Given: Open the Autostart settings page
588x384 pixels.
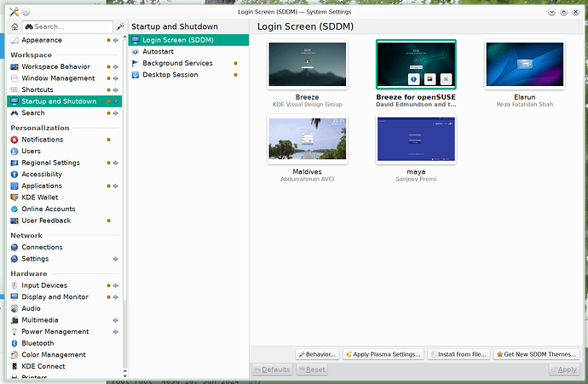Looking at the screenshot, I should [x=188, y=52].
